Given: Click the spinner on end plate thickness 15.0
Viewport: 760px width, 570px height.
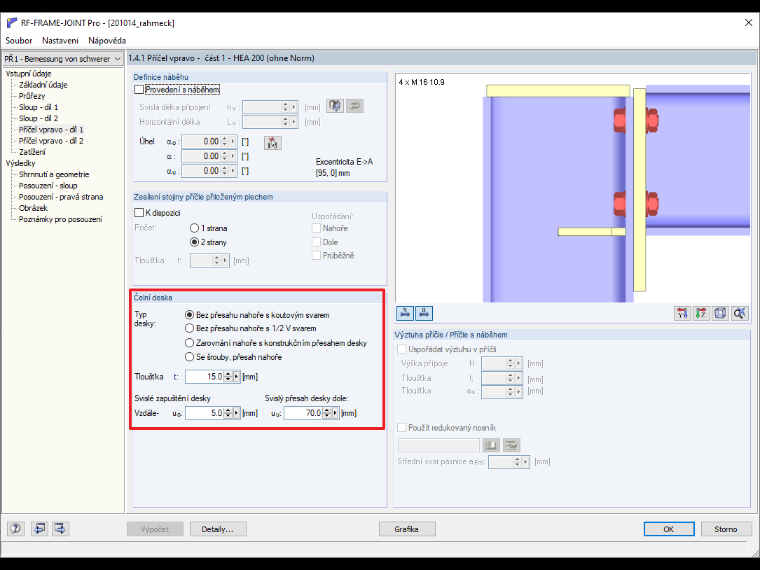Looking at the screenshot, I should [228, 377].
